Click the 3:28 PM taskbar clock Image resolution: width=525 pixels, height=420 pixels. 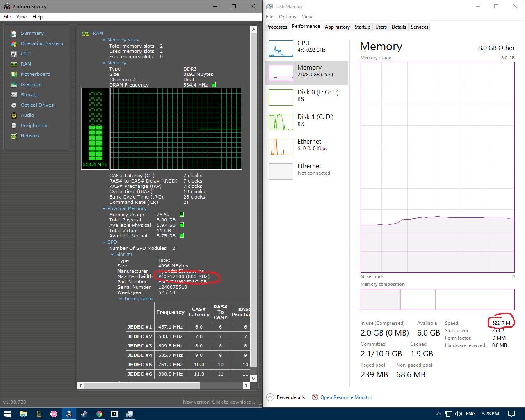[x=491, y=414]
